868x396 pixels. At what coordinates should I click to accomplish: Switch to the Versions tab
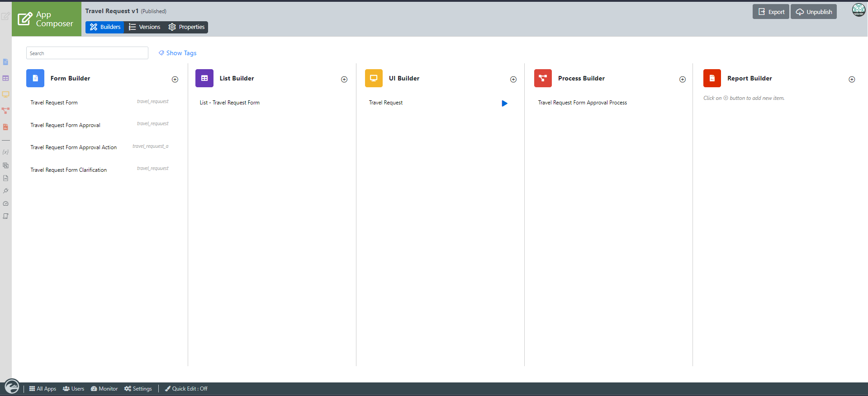coord(144,27)
